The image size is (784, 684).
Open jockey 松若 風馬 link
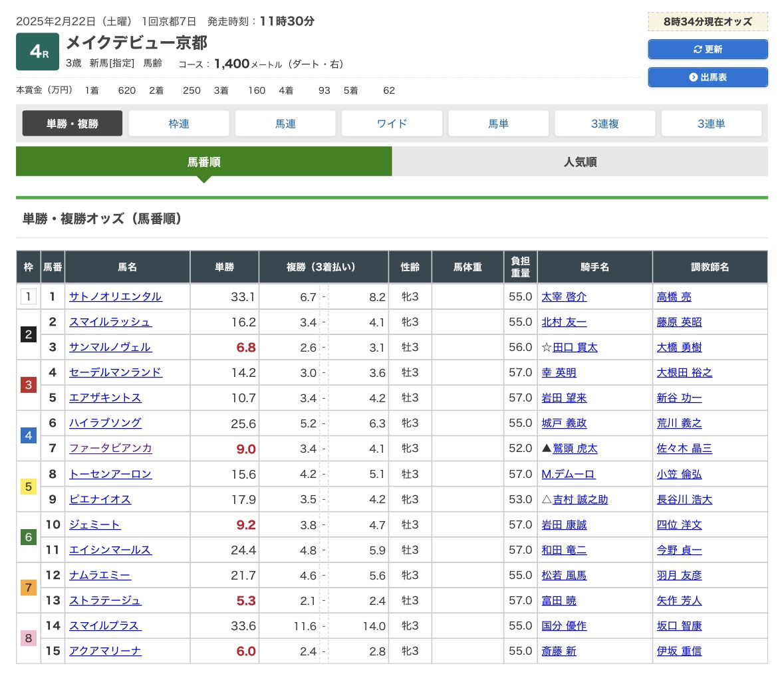point(564,576)
